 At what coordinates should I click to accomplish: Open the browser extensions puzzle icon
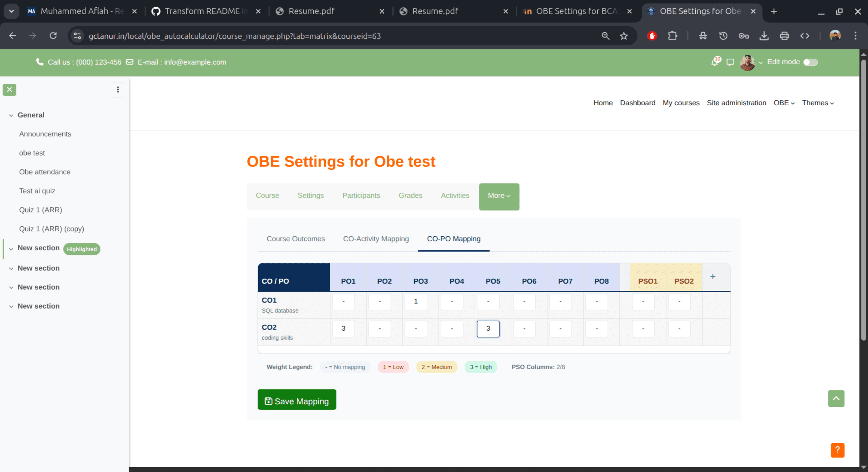click(672, 36)
